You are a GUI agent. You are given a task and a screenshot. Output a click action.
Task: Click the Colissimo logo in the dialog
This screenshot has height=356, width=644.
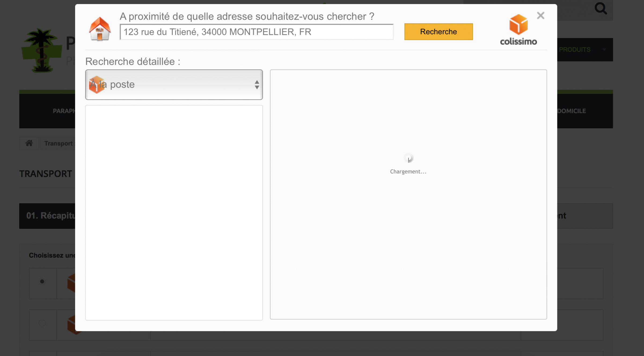point(518,30)
